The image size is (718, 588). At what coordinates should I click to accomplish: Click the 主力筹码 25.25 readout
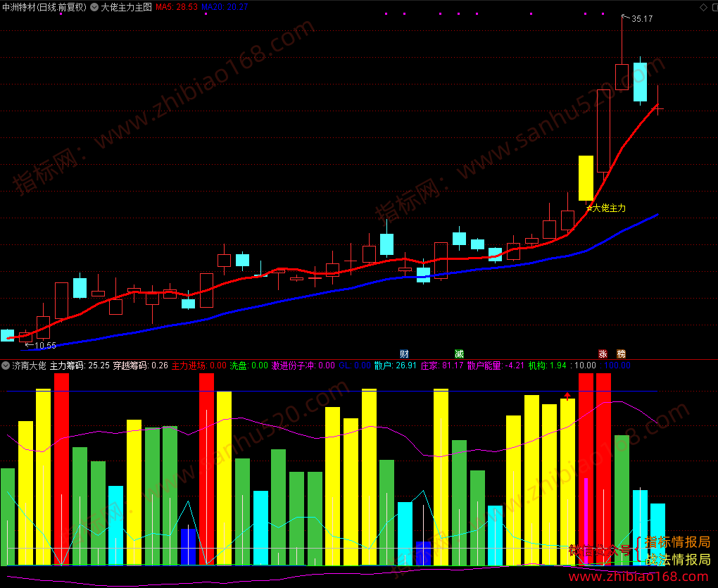[x=80, y=365]
